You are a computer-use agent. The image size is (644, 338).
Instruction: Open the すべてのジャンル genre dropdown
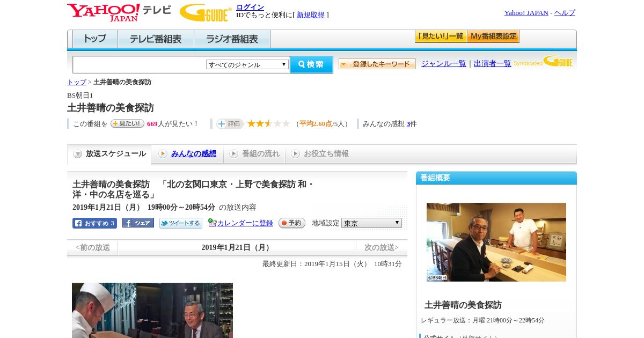pos(247,64)
